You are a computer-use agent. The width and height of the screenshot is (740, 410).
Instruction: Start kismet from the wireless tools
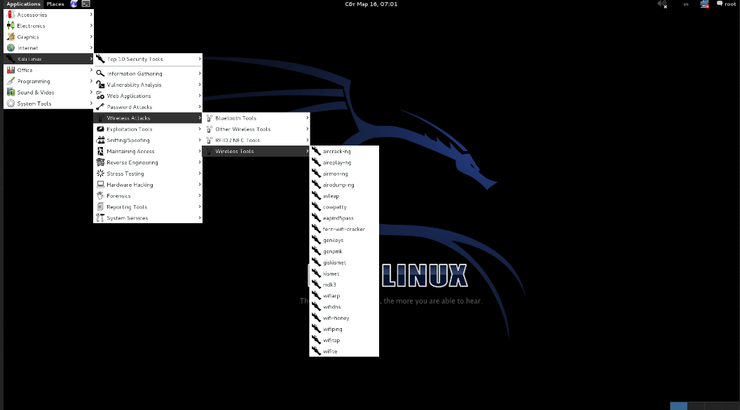tap(331, 273)
